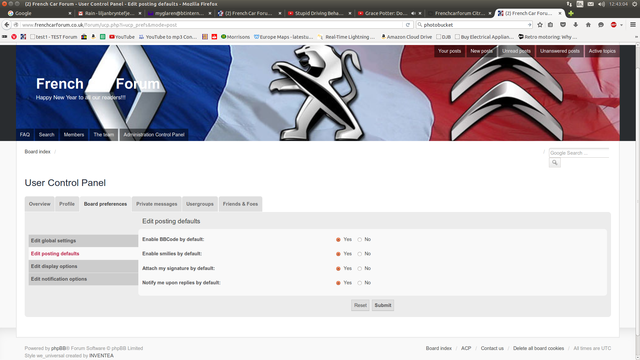Viewport: 640px width, 360px height.
Task: Click the red Adblock icon
Action: click(x=613, y=25)
